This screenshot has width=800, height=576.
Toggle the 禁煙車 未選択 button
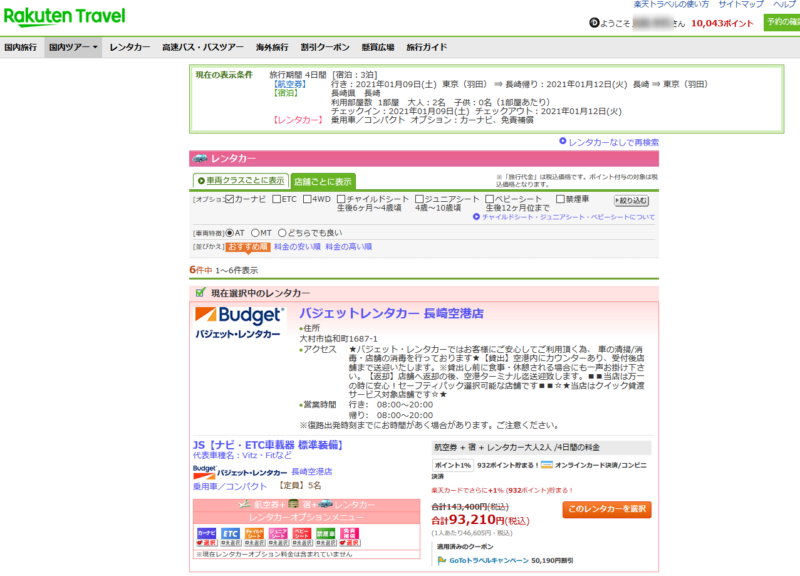click(326, 543)
